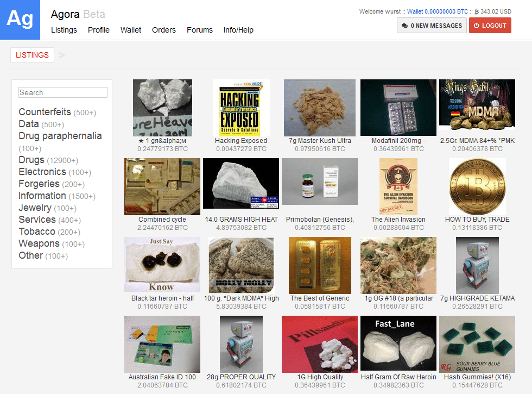This screenshot has height=394, width=532.
Task: Click the Kings Habit MDMA banner thumbnail
Action: (477, 104)
